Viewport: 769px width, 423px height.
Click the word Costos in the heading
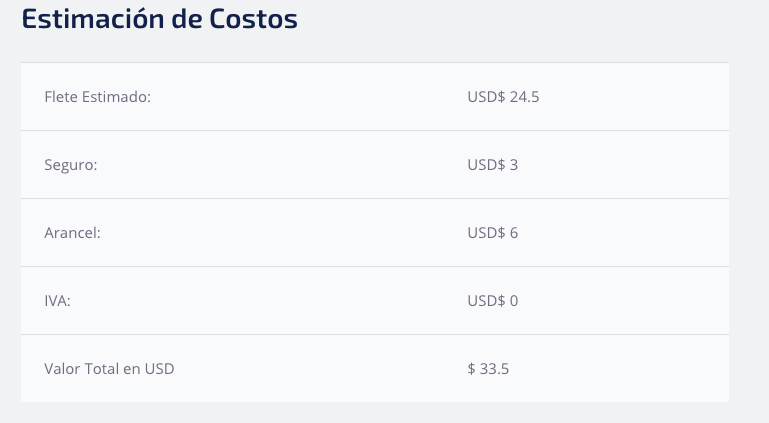point(254,19)
